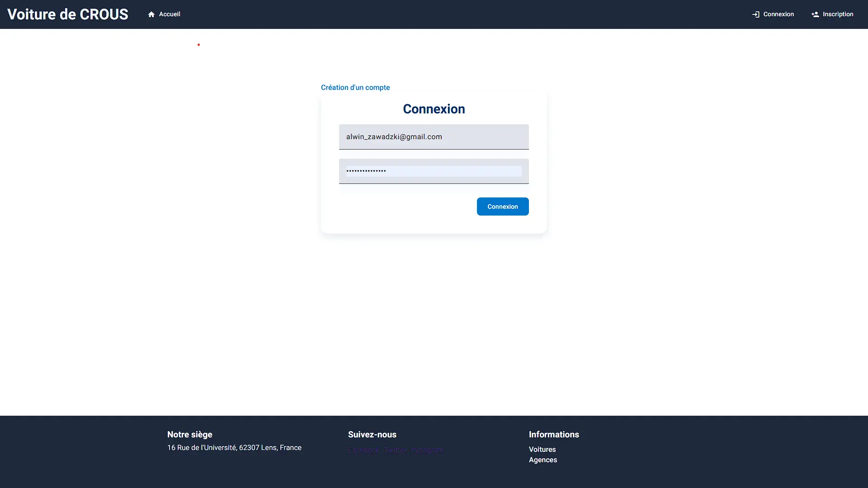
Task: Click the home icon beside Accueil
Action: 151,14
